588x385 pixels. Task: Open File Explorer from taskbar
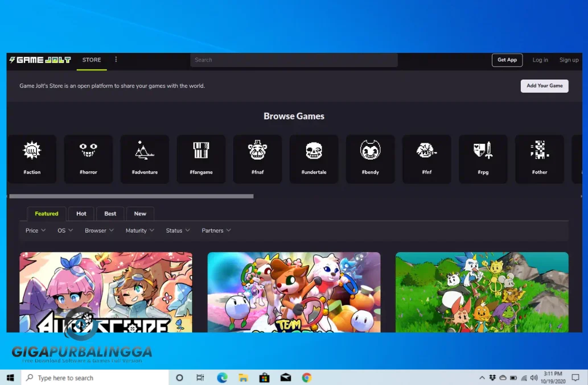pyautogui.click(x=243, y=378)
